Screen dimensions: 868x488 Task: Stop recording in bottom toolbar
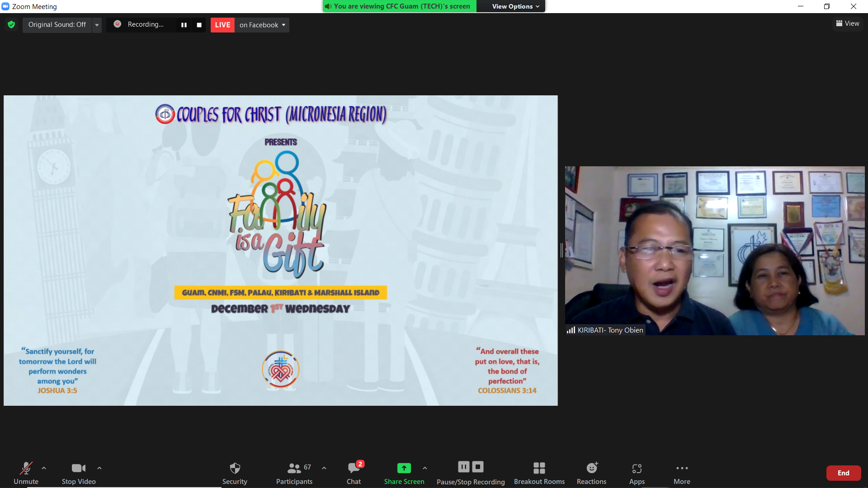(478, 467)
